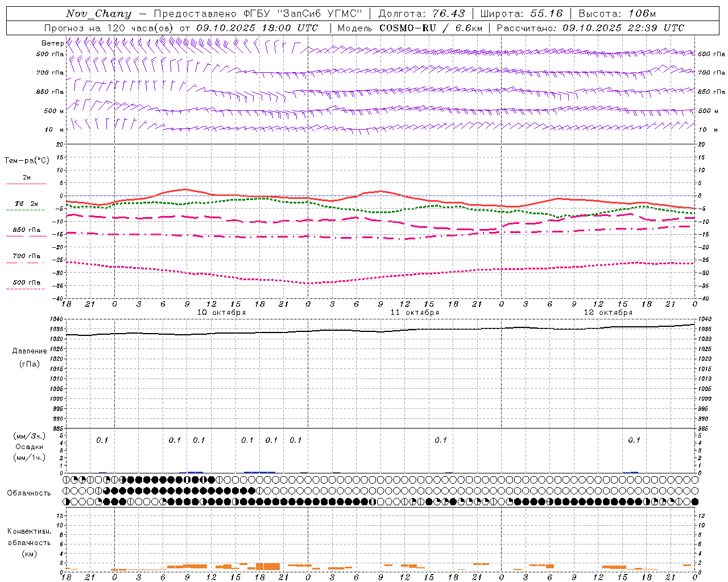This screenshot has width=728, height=582.
Task: Click the solid red line sample under 2м
Action: pyautogui.click(x=26, y=184)
